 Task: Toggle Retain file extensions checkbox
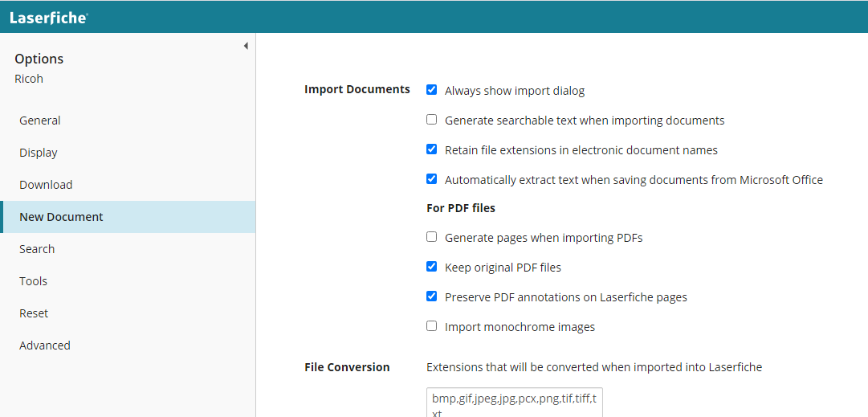(432, 149)
